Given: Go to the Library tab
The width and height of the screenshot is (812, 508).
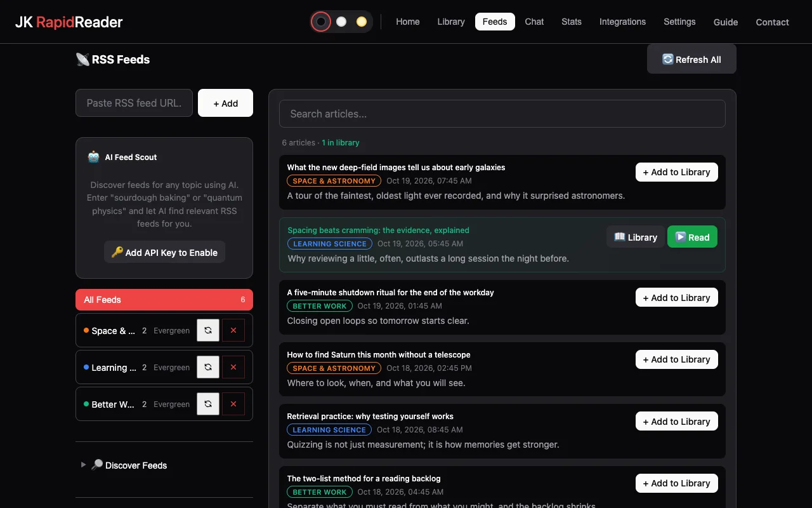Looking at the screenshot, I should coord(451,22).
